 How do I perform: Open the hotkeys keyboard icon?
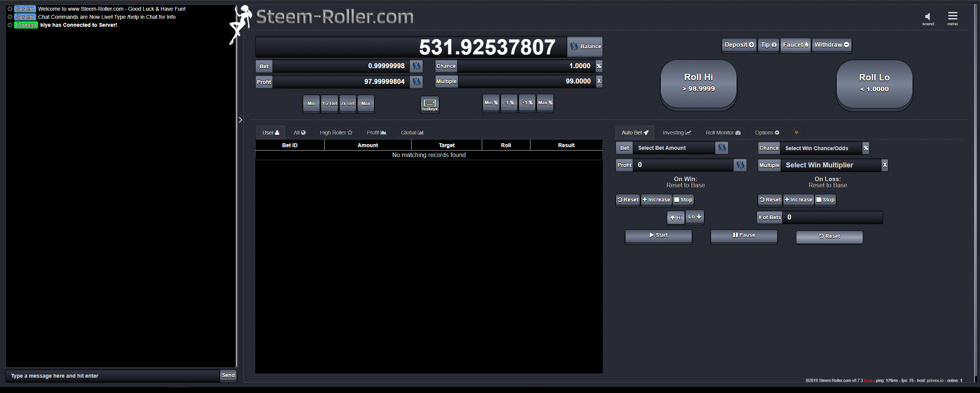coord(429,104)
